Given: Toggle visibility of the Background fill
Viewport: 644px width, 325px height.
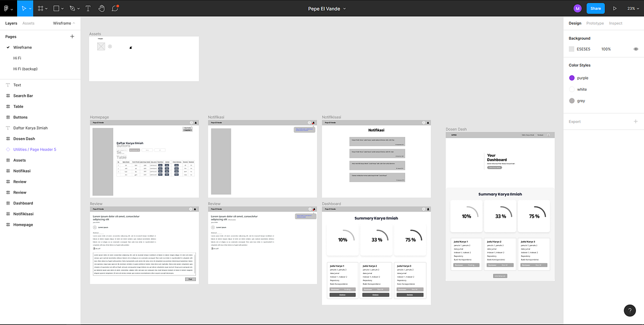Looking at the screenshot, I should (x=636, y=49).
